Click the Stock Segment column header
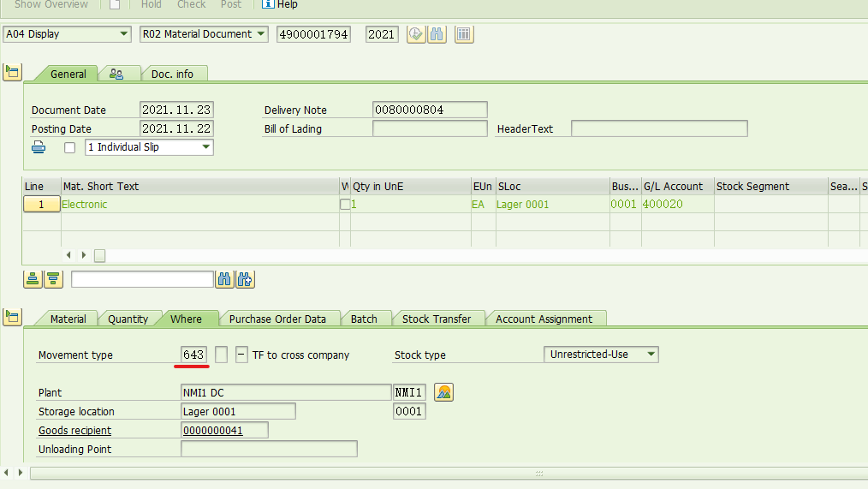Screen dimensions: 868x489 (770, 186)
